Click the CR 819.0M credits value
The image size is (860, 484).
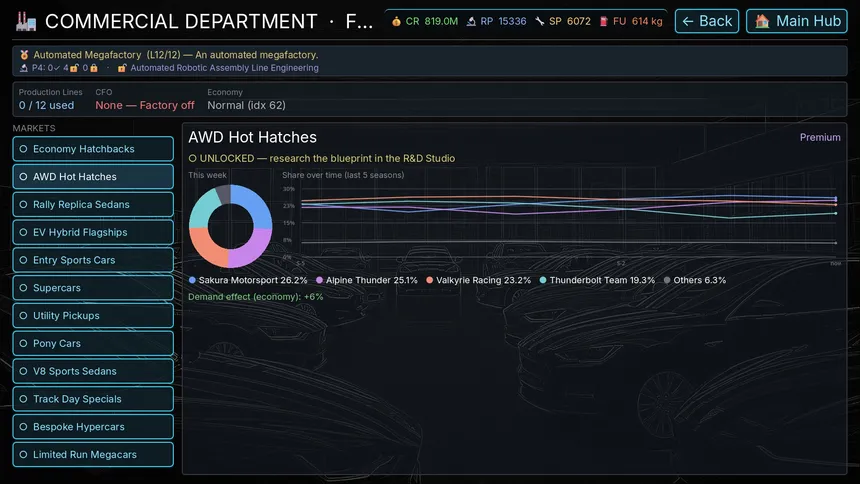[432, 21]
